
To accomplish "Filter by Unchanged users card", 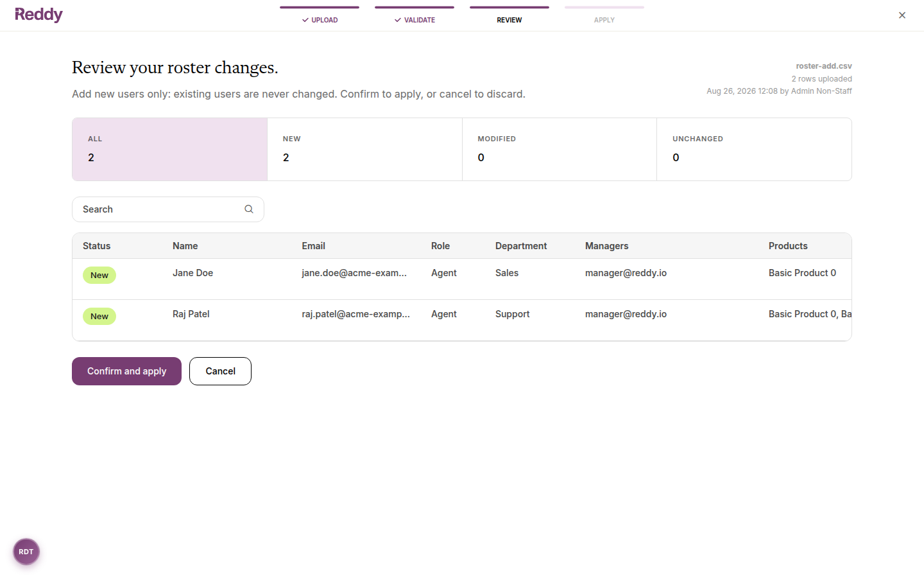I will tap(754, 149).
